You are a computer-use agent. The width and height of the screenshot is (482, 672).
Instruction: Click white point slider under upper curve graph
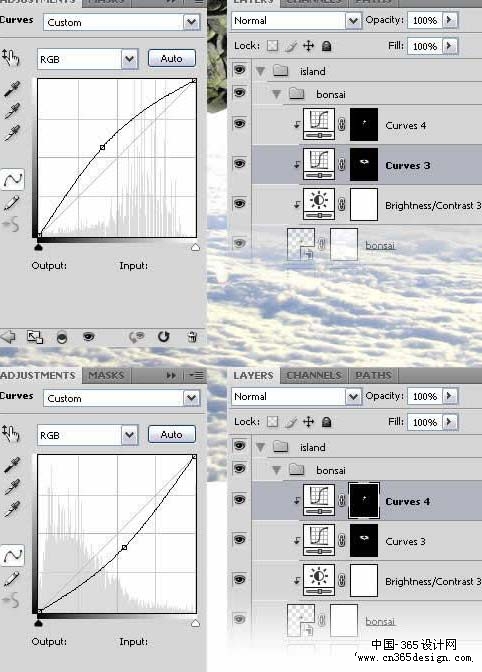tap(195, 246)
